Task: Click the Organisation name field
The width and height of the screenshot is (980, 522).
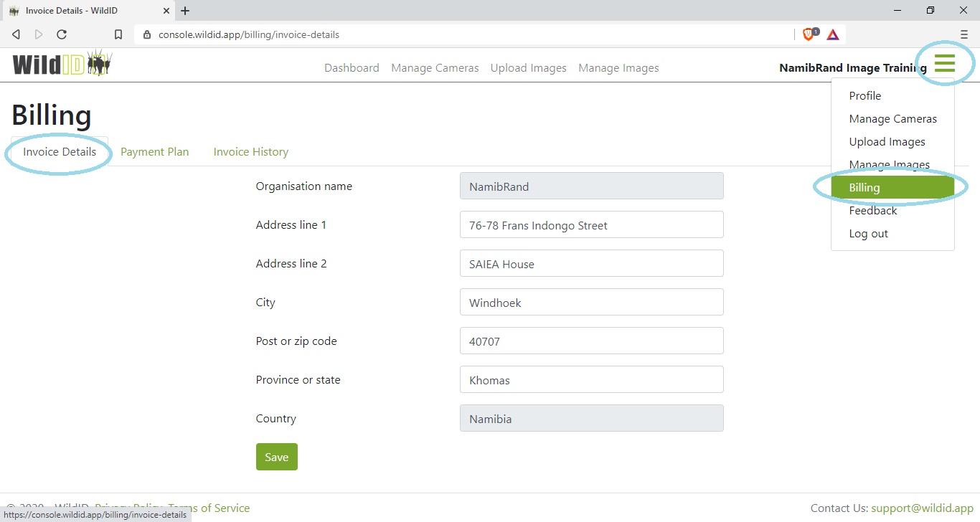Action: tap(591, 186)
